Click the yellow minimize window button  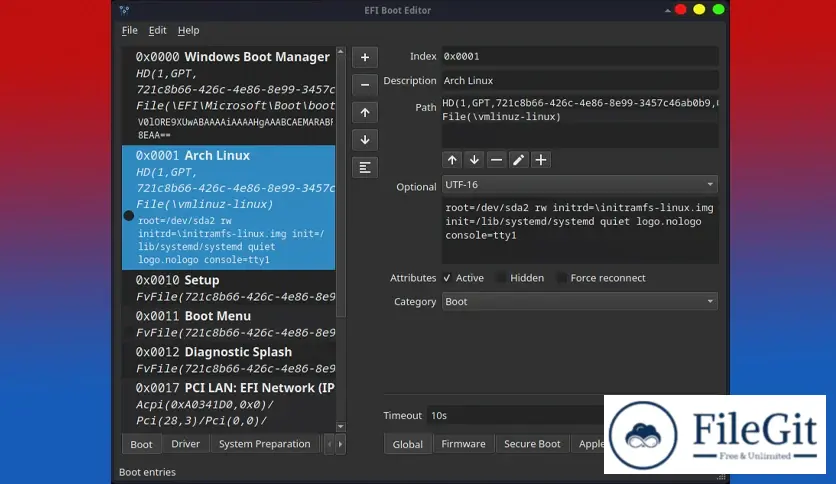click(x=699, y=10)
